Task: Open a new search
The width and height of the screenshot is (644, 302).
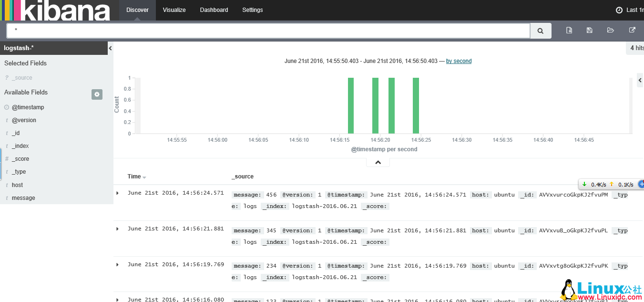Action: (x=569, y=30)
